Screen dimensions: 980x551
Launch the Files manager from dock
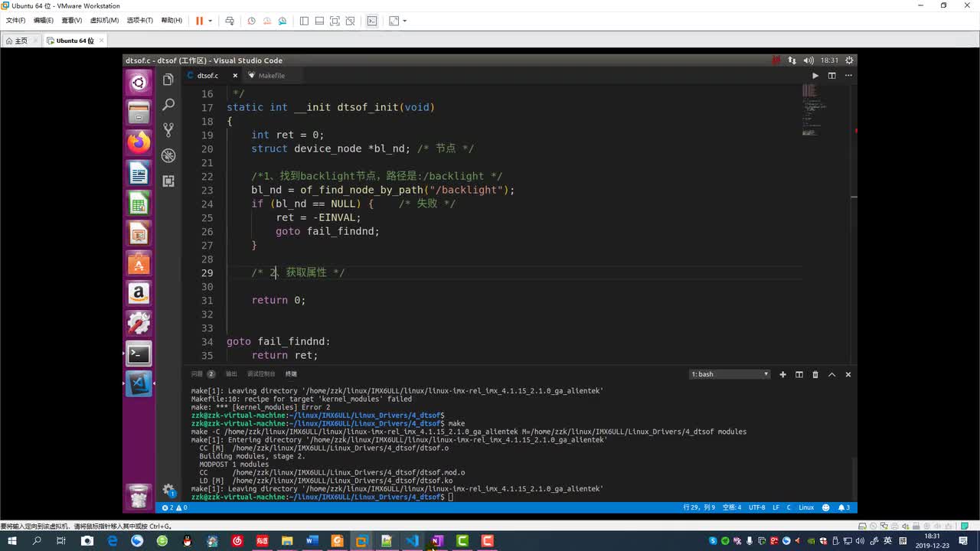(139, 112)
